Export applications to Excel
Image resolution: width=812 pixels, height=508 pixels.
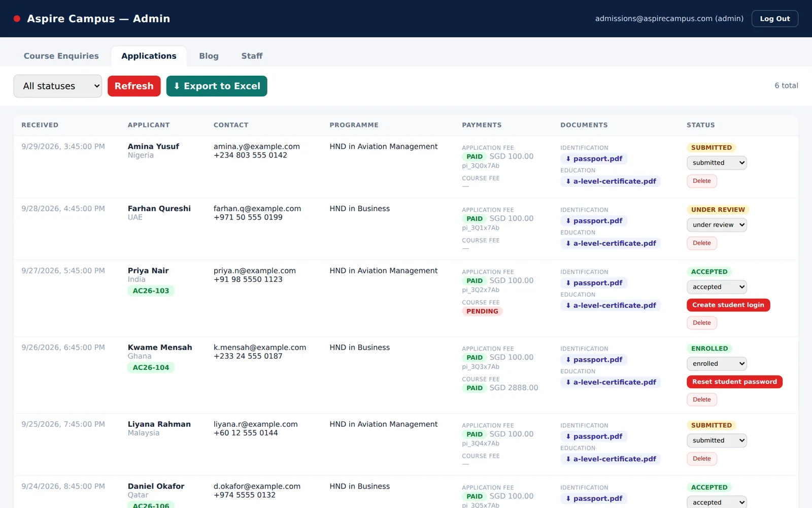tap(217, 86)
